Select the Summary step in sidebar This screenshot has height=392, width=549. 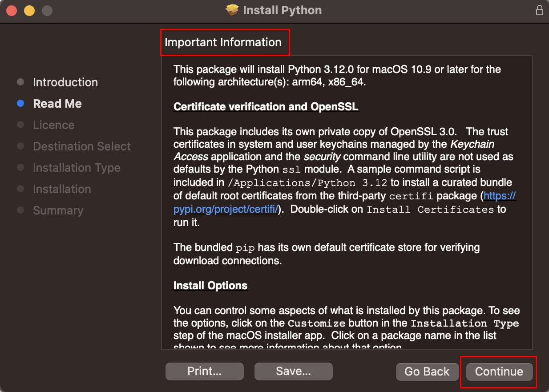(58, 210)
